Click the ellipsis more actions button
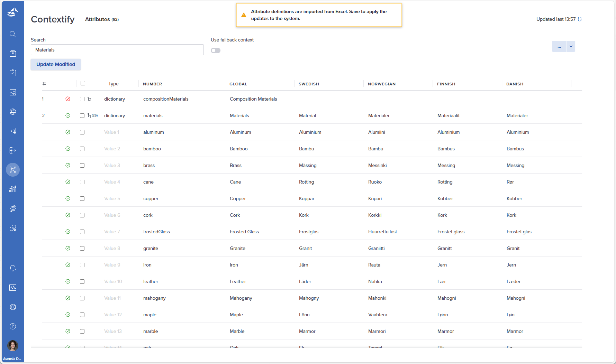 tap(559, 46)
